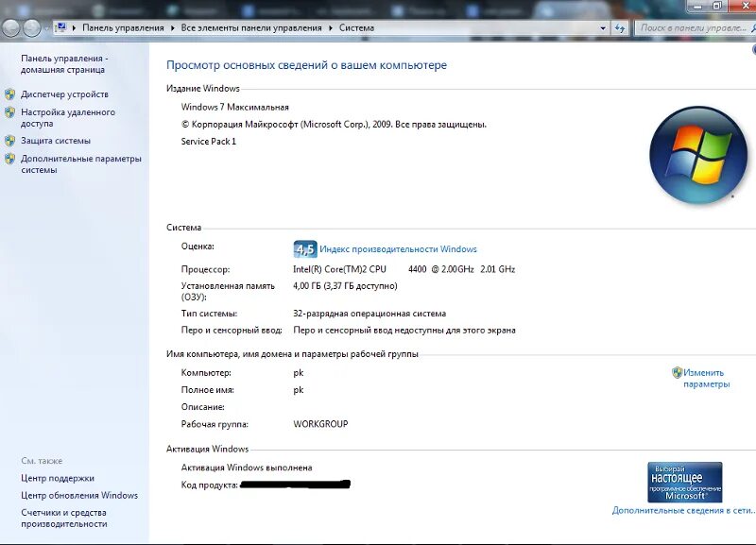The height and width of the screenshot is (545, 756).
Task: Click shield icon beside Изменить параметры
Action: point(677,372)
